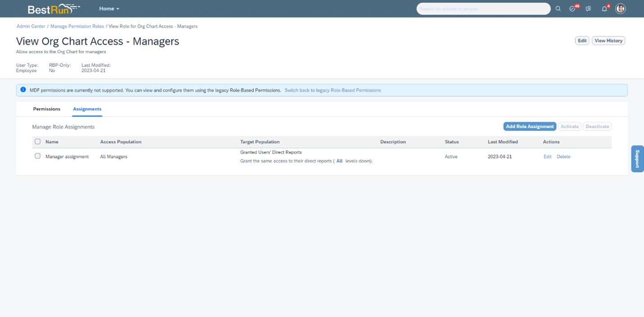Open View History
644x317 pixels.
pos(608,41)
